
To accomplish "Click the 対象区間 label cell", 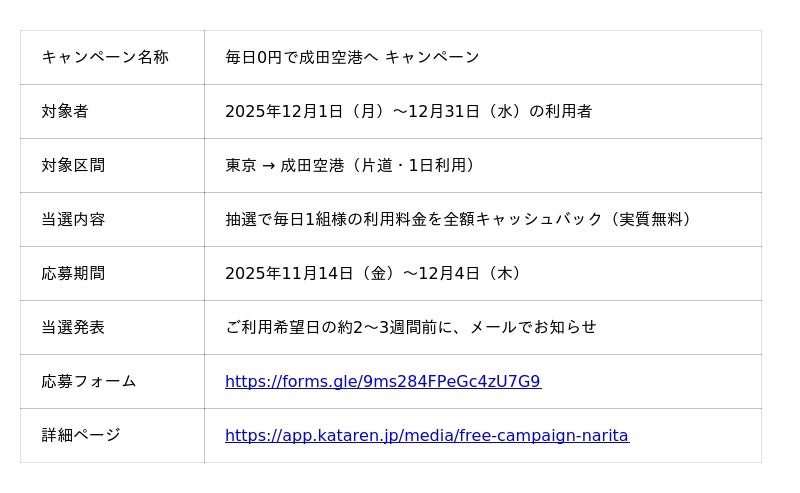I will click(73, 165).
